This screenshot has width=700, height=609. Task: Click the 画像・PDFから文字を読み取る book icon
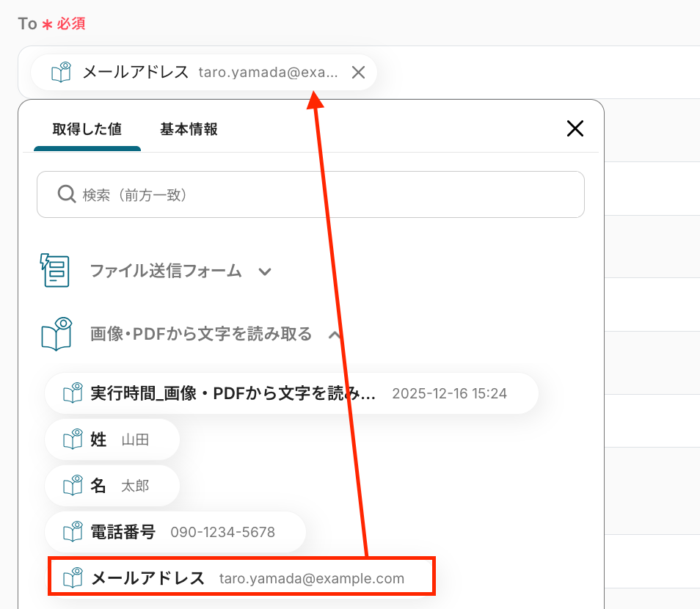[56, 334]
